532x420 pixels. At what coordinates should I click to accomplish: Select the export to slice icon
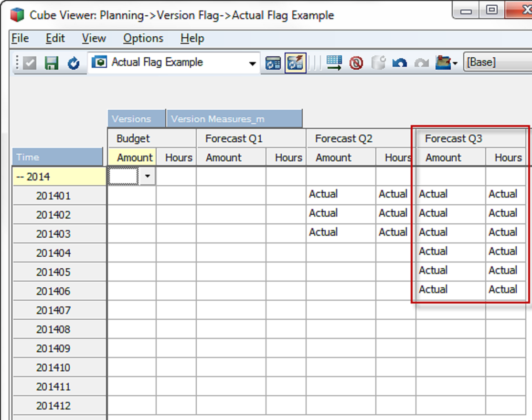coord(334,63)
